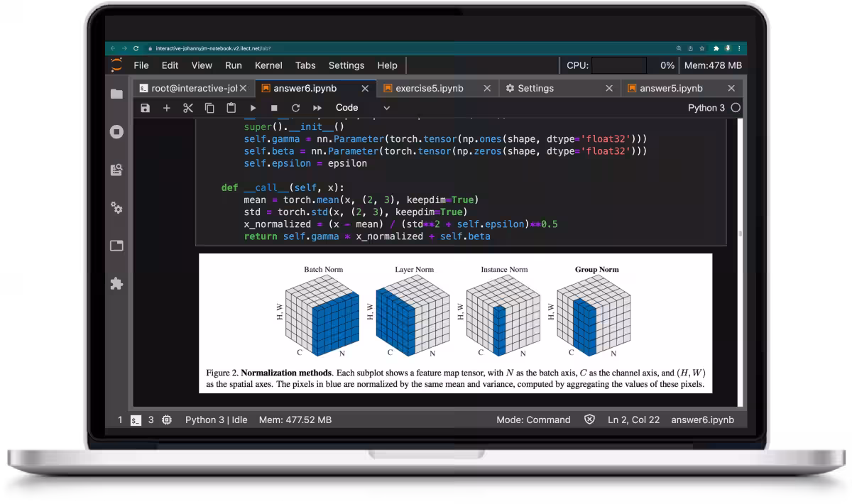
Task: Stop kernel execution with the square icon
Action: (x=274, y=108)
